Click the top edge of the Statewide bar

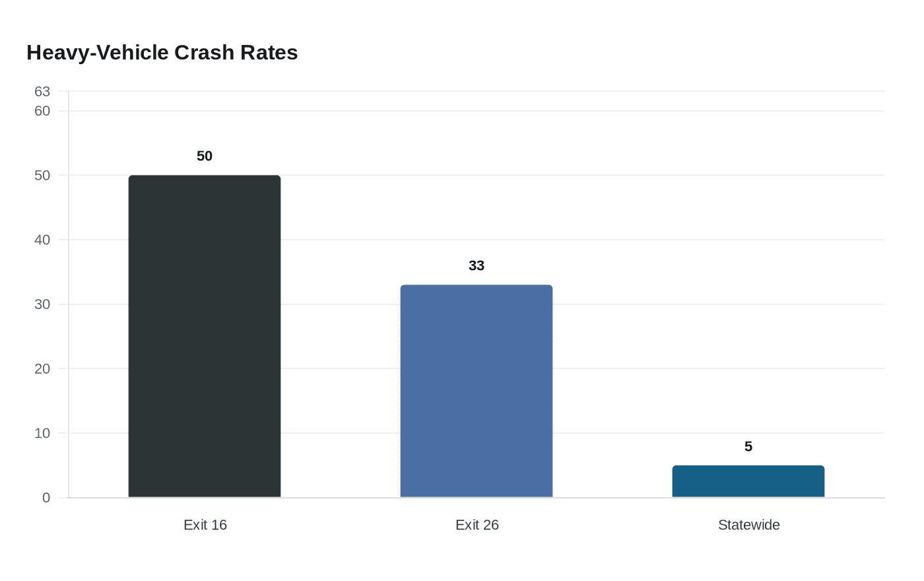tap(748, 466)
